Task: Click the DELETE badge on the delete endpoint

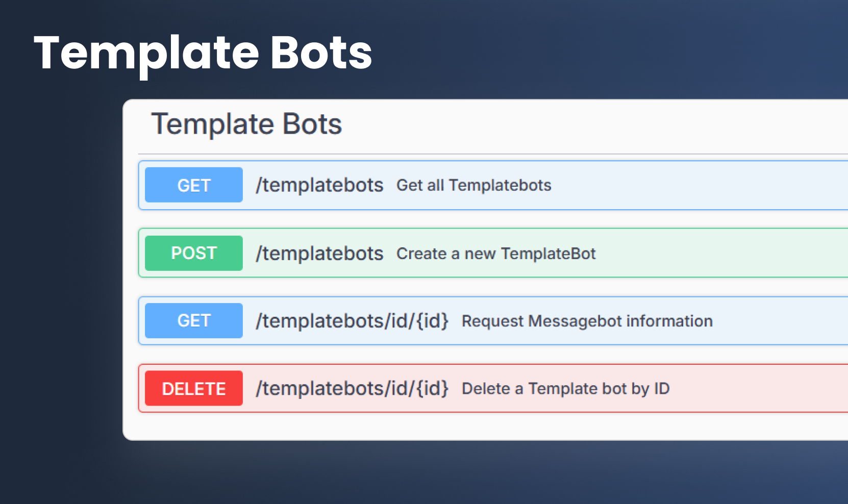Action: click(x=193, y=388)
